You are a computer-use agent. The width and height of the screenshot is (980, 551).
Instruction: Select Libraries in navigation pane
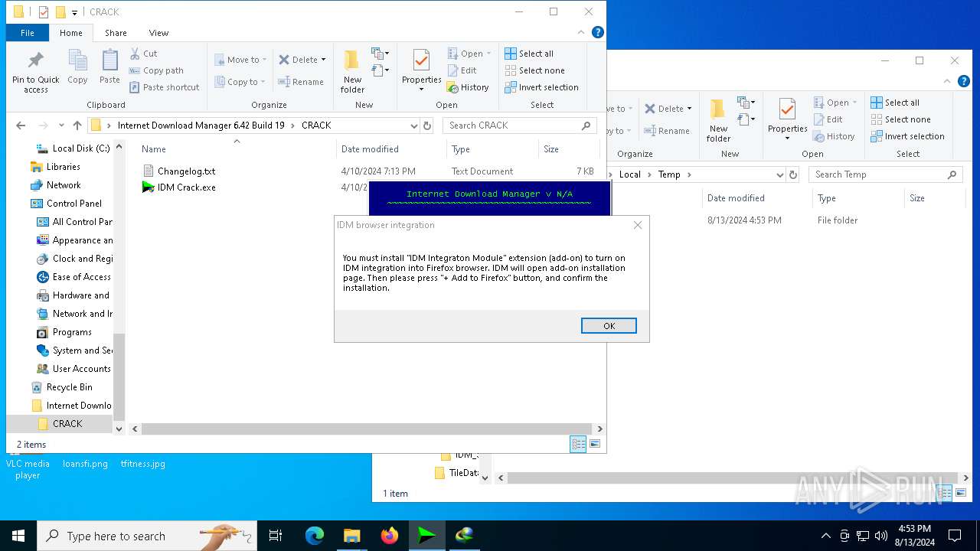click(55, 167)
